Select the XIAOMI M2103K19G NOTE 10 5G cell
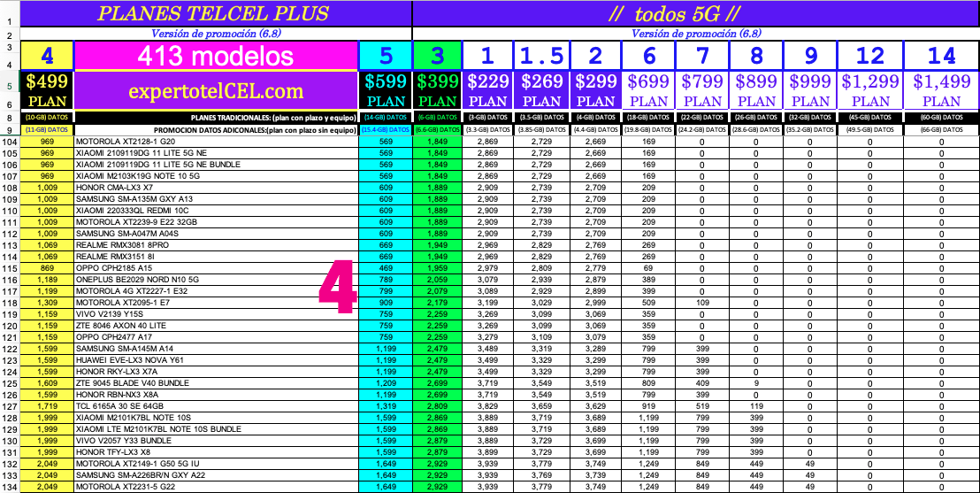980x493 pixels. (216, 176)
